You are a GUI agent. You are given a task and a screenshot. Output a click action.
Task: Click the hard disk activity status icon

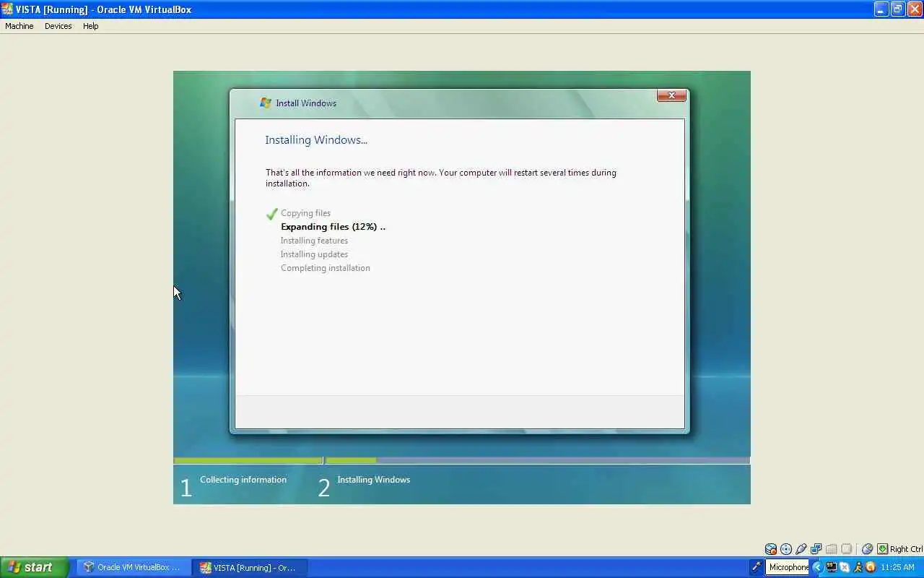(x=771, y=549)
